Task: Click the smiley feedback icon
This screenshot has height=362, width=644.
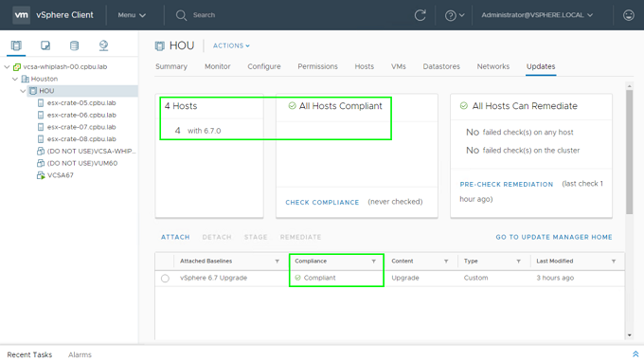Action: [x=629, y=15]
